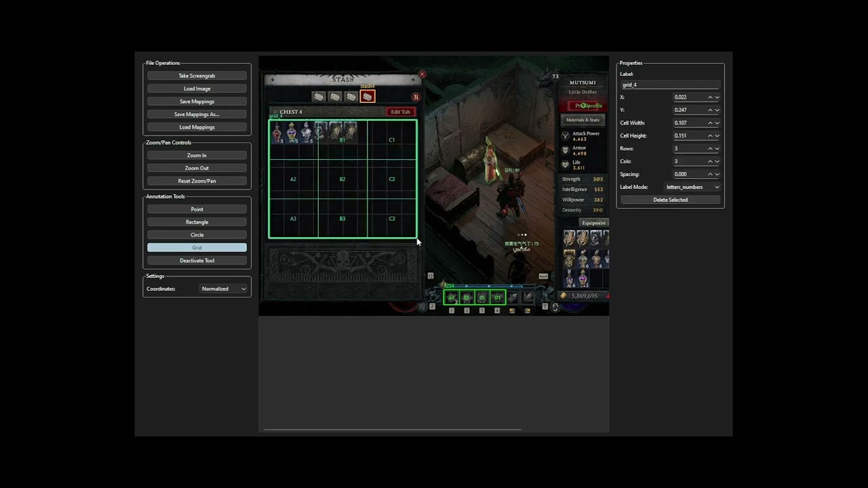This screenshot has width=868, height=488.
Task: Close the Stash panel with red X
Action: [422, 75]
